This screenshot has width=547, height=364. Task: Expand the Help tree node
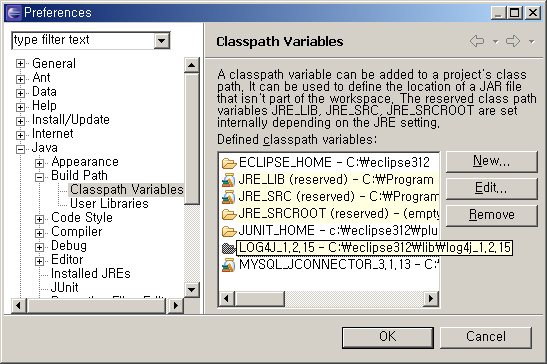20,107
